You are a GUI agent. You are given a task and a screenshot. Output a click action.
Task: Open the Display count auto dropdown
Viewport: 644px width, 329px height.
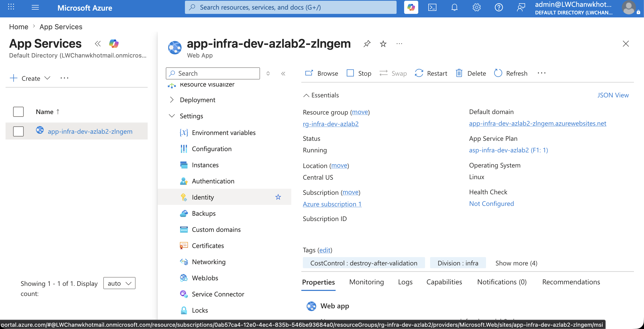119,283
